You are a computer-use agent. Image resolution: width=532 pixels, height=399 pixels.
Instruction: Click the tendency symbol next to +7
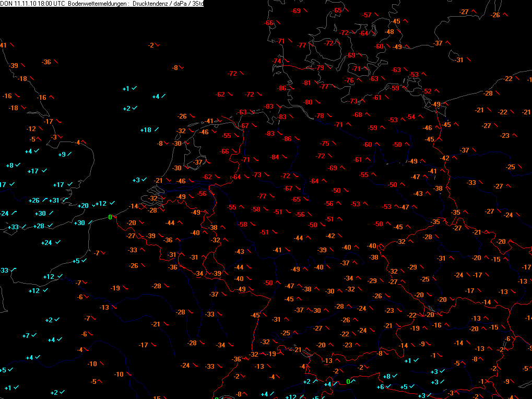34,335
